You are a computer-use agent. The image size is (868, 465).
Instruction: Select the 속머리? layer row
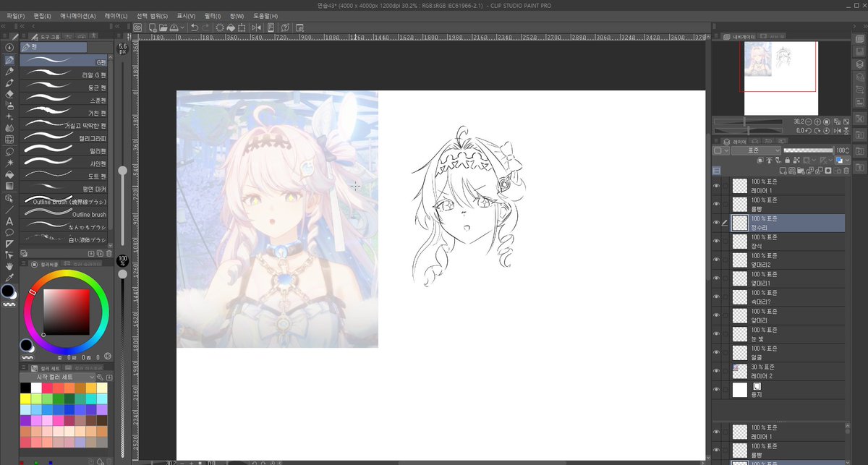(778, 297)
